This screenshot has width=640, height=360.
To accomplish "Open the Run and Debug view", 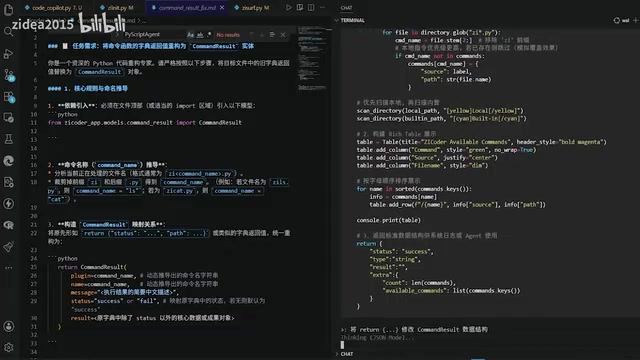I will pyautogui.click(x=8, y=53).
